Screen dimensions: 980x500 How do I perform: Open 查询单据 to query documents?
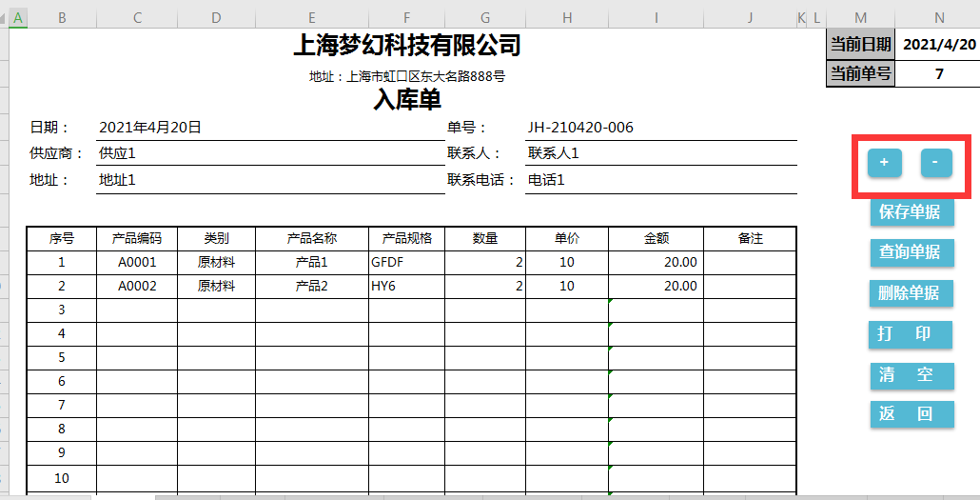pos(911,252)
